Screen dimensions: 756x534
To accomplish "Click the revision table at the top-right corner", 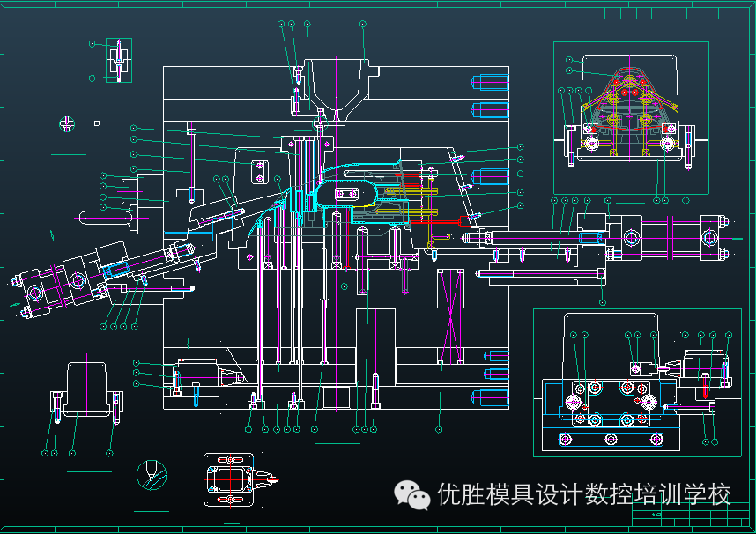I will coord(677,13).
